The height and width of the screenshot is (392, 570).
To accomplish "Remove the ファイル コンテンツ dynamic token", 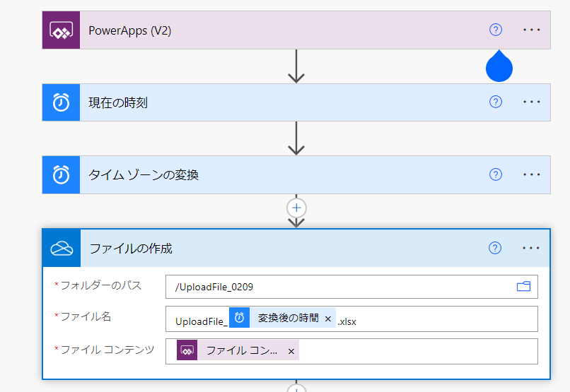I will click(291, 351).
